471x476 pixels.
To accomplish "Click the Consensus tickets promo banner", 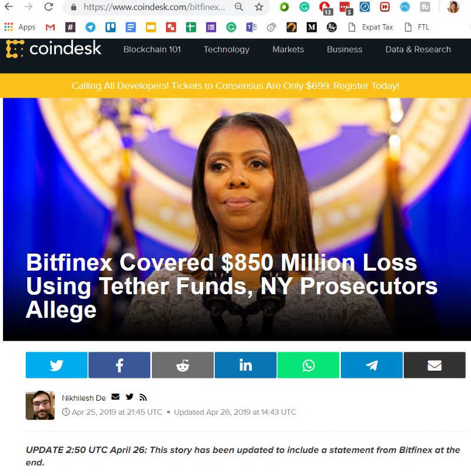I will (x=235, y=85).
